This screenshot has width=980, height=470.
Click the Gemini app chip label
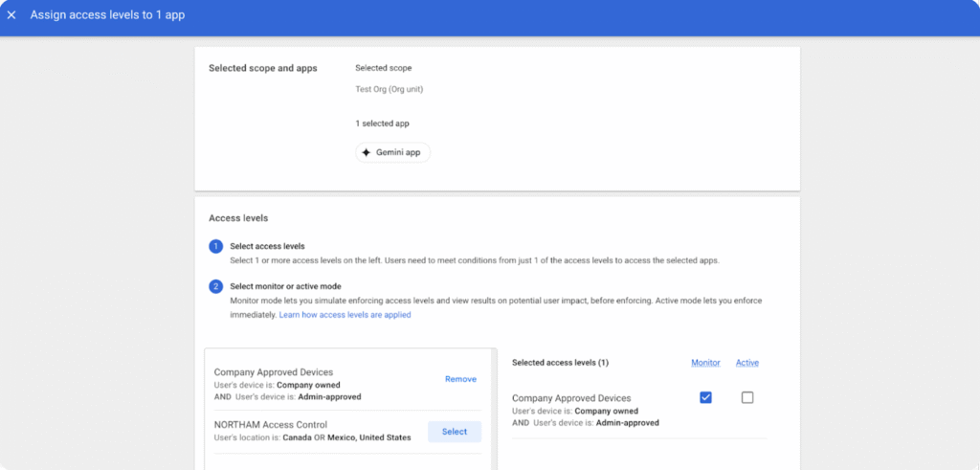point(398,152)
